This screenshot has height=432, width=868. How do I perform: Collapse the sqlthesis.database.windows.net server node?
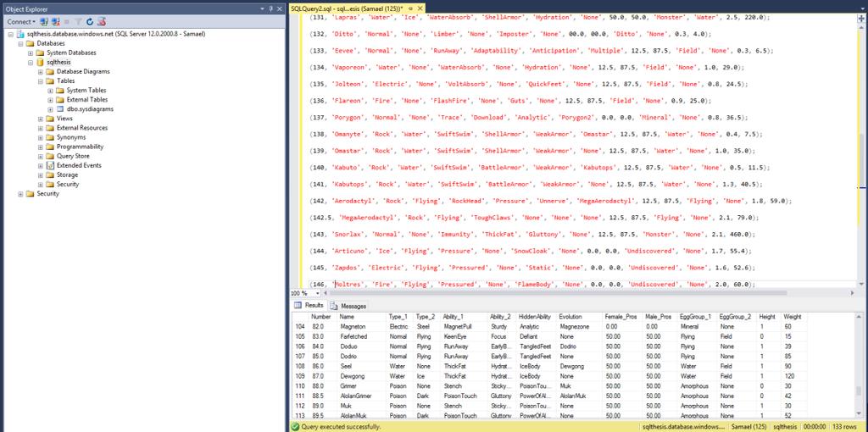(12, 34)
